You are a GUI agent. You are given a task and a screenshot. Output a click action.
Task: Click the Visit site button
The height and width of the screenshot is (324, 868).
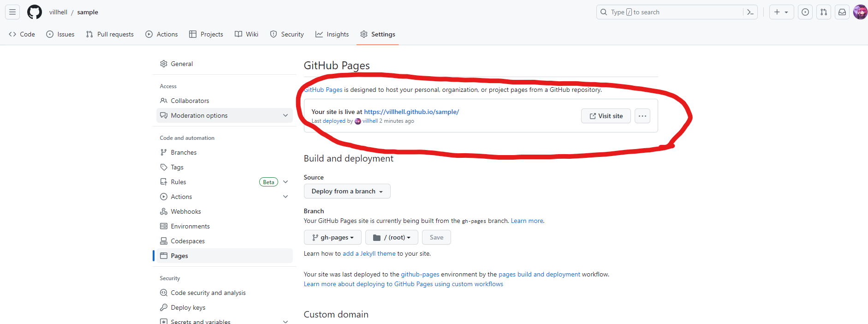[x=606, y=116]
